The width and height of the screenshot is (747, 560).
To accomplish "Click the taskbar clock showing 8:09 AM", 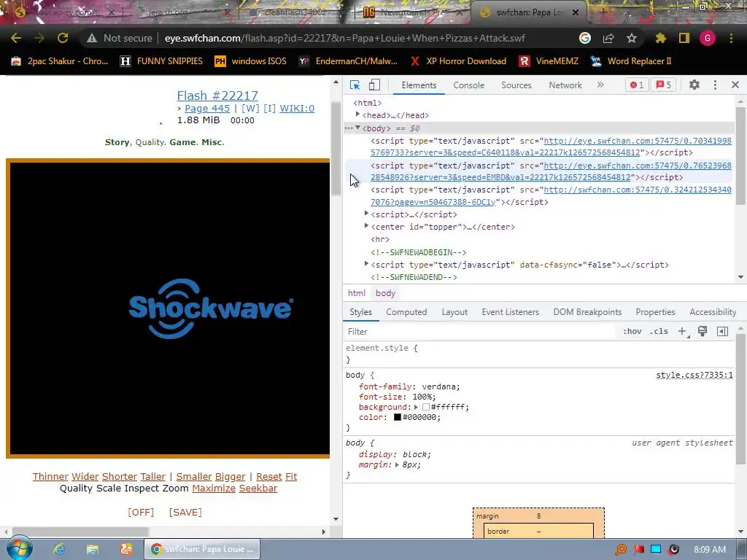I will (x=710, y=550).
